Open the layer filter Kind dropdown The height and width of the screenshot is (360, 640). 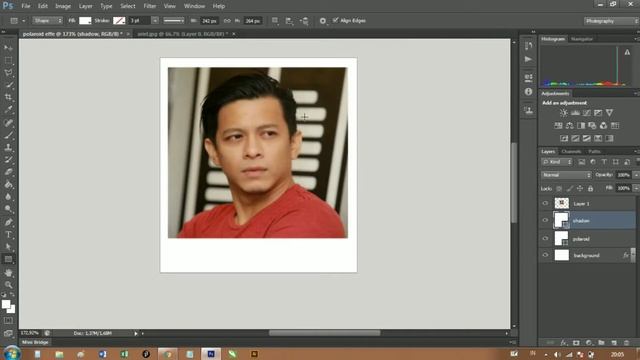click(557, 162)
